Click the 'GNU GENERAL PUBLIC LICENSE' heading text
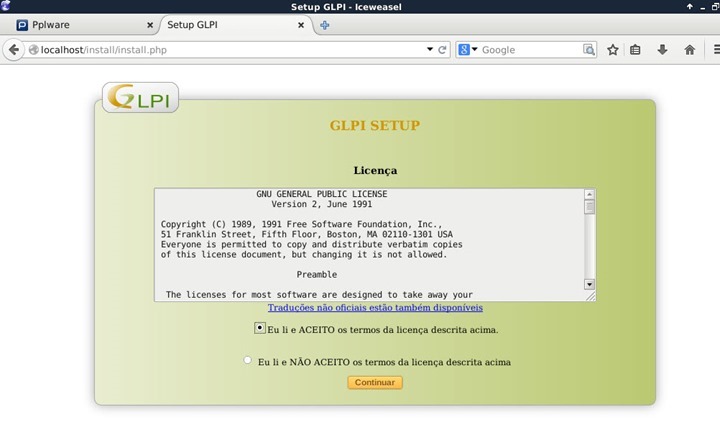 click(x=321, y=194)
